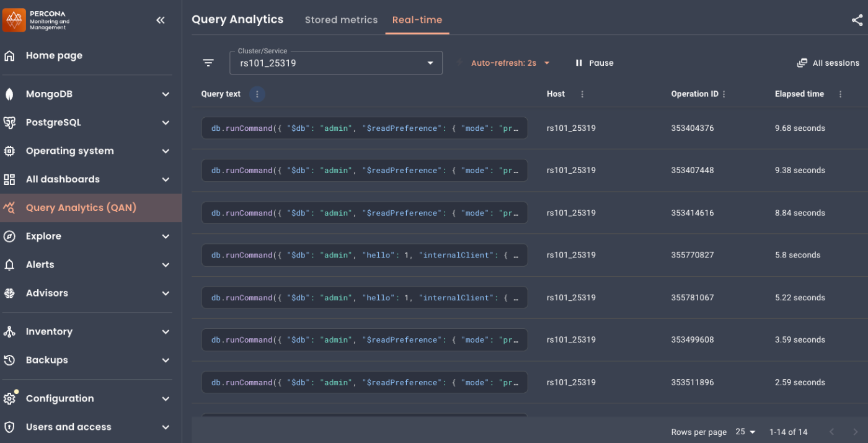
Task: Open Query Analytics (QAN) in sidebar
Action: tap(81, 208)
